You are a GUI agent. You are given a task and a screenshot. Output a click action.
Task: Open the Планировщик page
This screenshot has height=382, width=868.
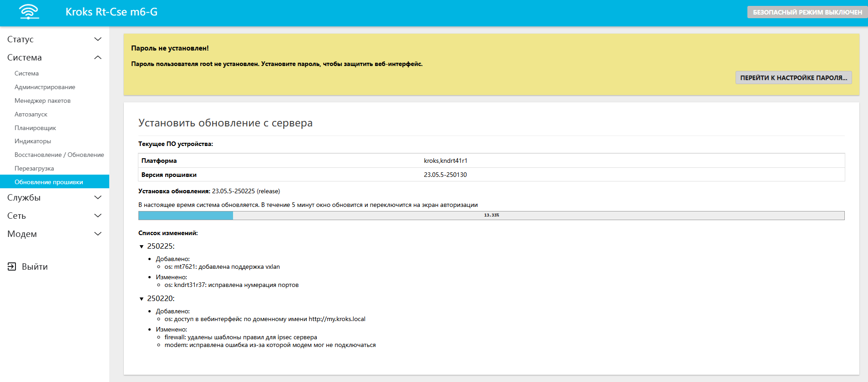click(x=35, y=128)
